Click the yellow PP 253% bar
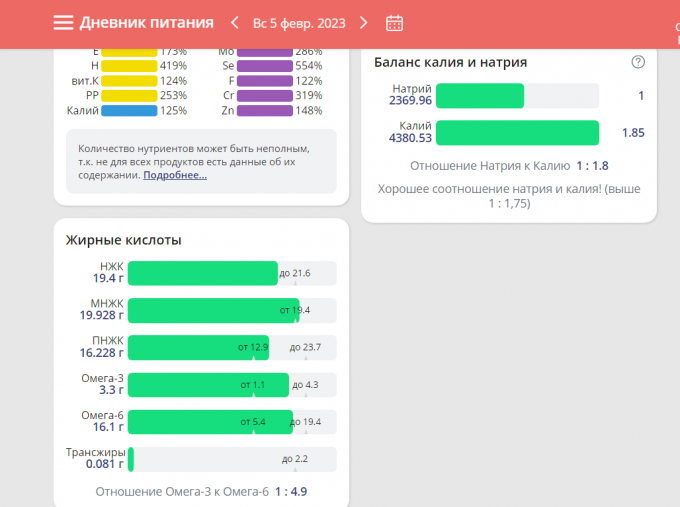Image resolution: width=680 pixels, height=507 pixels. [129, 96]
